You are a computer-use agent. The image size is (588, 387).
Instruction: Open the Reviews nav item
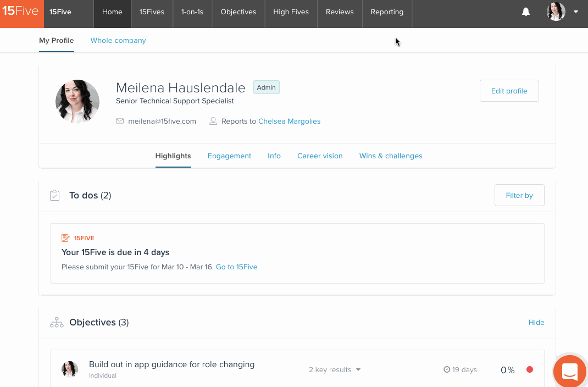[x=340, y=14]
